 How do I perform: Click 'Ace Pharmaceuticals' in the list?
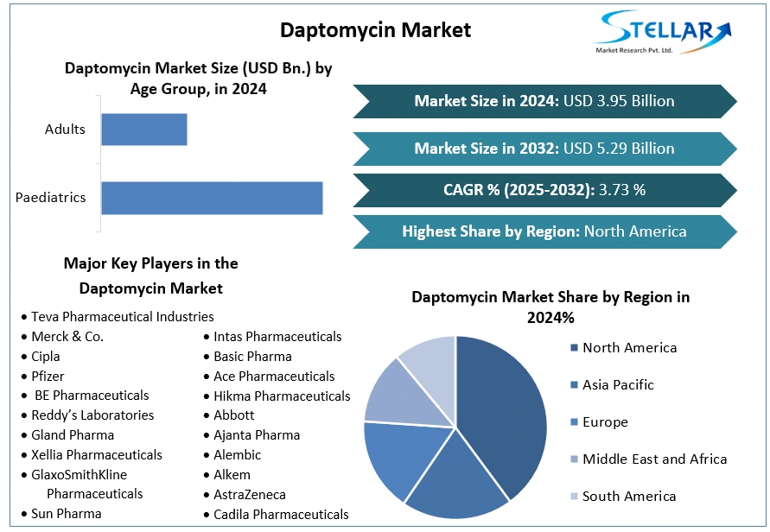274,377
